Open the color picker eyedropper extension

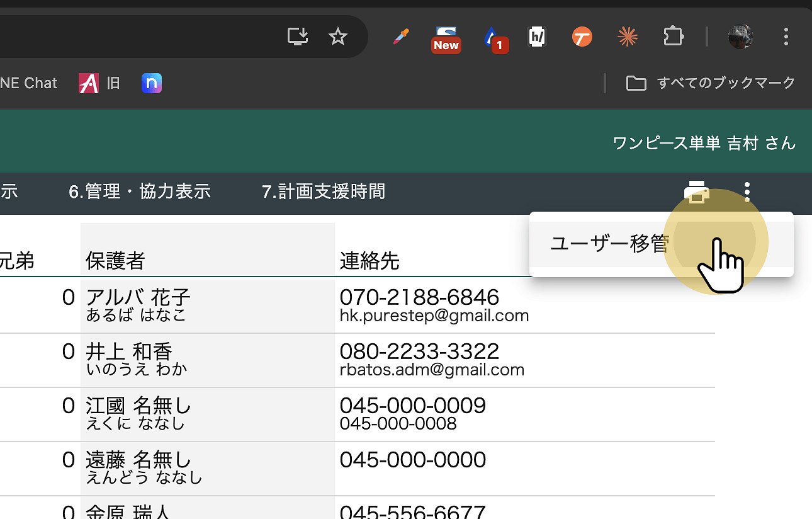400,37
